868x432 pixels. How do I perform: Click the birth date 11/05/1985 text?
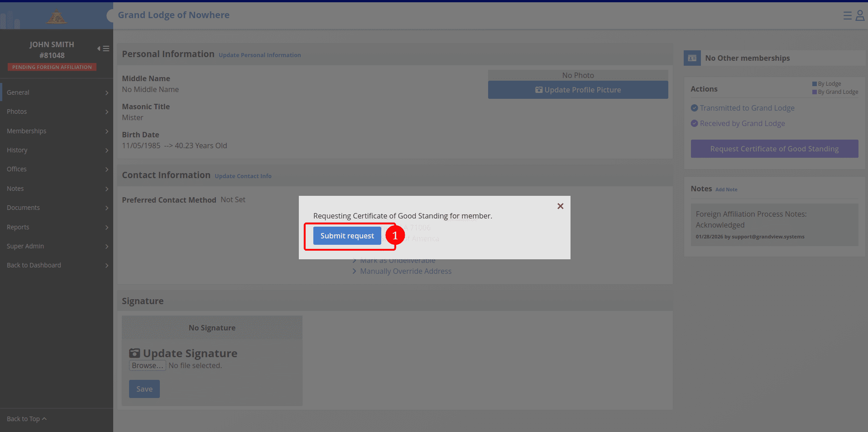[x=141, y=146]
